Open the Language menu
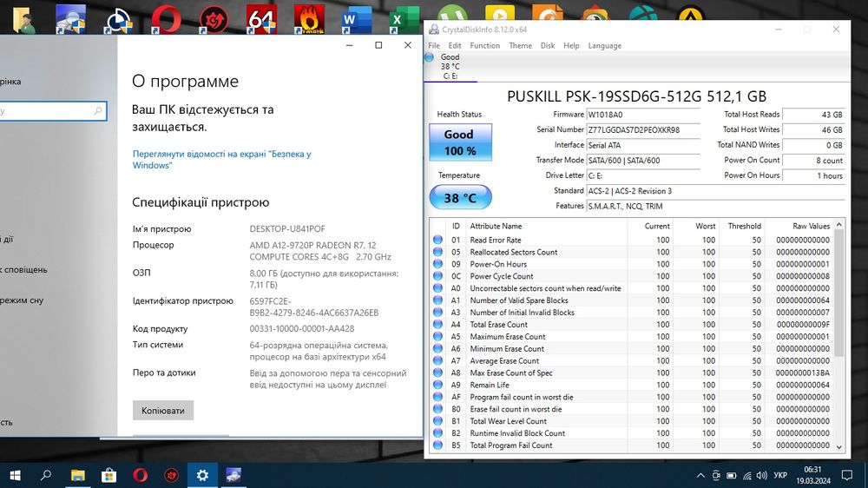The height and width of the screenshot is (488, 868). pyautogui.click(x=604, y=45)
